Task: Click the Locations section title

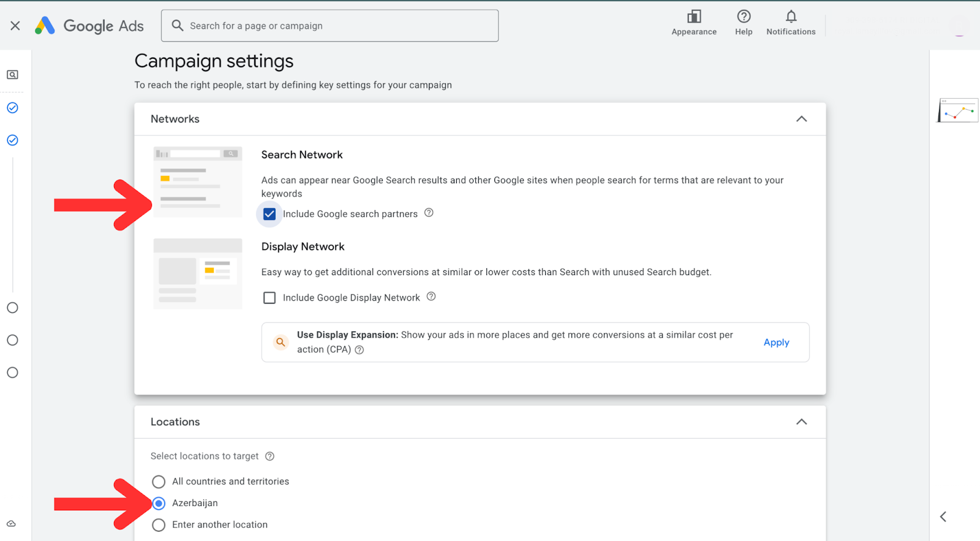Action: click(175, 422)
